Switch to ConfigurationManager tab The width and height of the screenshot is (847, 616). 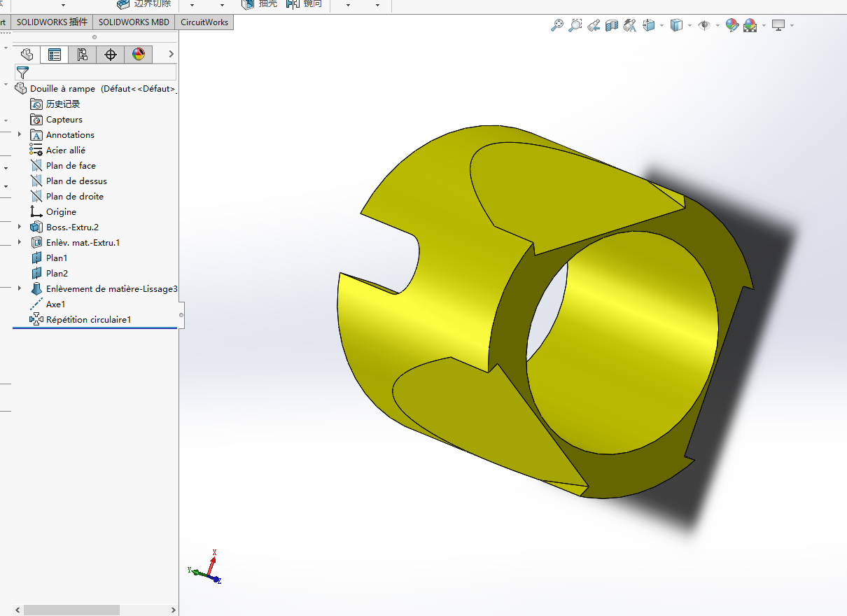coord(83,55)
